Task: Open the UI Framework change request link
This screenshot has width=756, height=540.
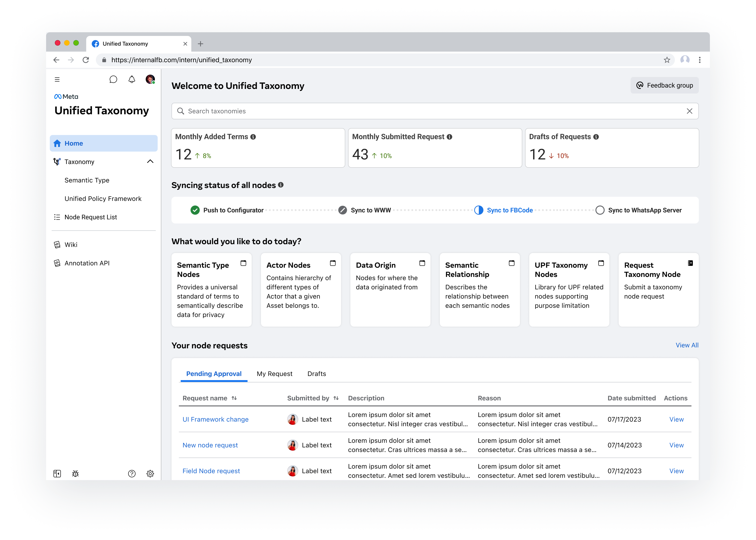Action: 216,419
